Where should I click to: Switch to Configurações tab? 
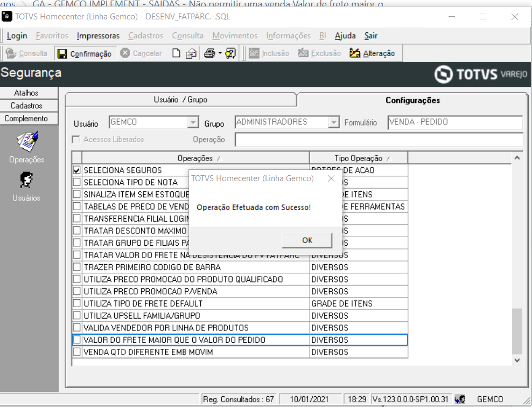pos(412,100)
